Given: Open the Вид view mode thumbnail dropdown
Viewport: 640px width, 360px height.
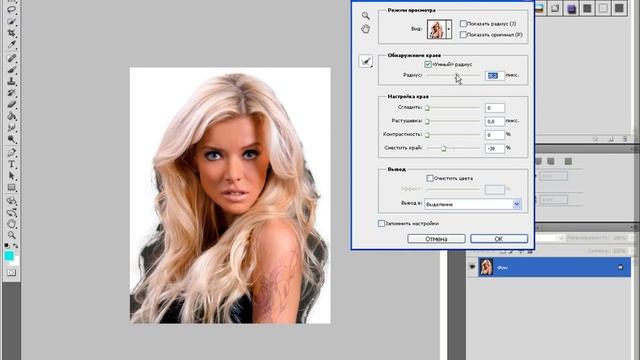Looking at the screenshot, I should 449,29.
